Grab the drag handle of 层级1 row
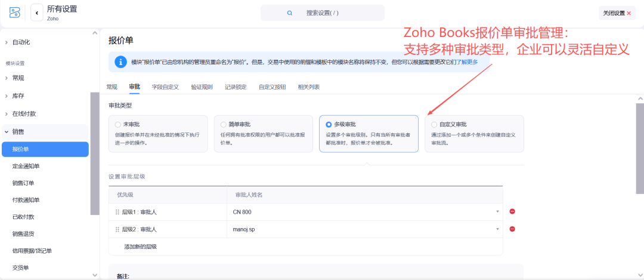644x280 pixels. click(x=117, y=212)
